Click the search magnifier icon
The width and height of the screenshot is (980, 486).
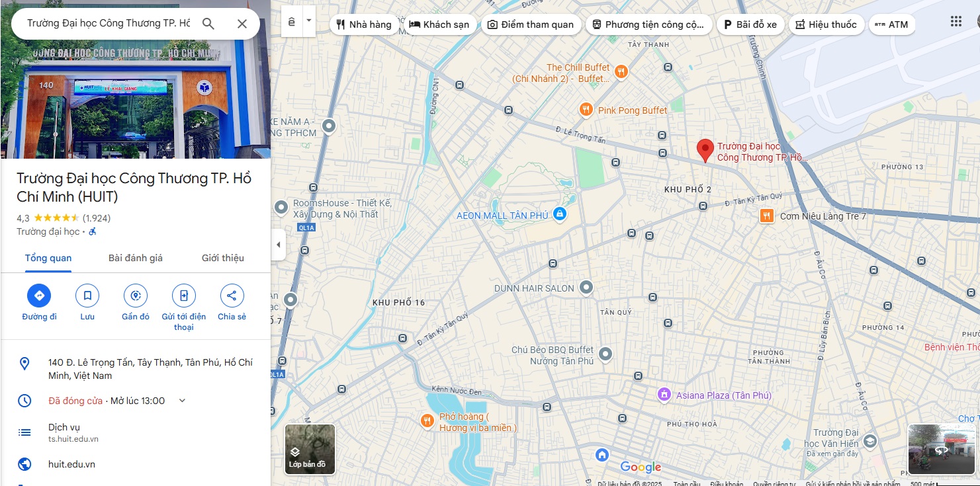pos(208,24)
